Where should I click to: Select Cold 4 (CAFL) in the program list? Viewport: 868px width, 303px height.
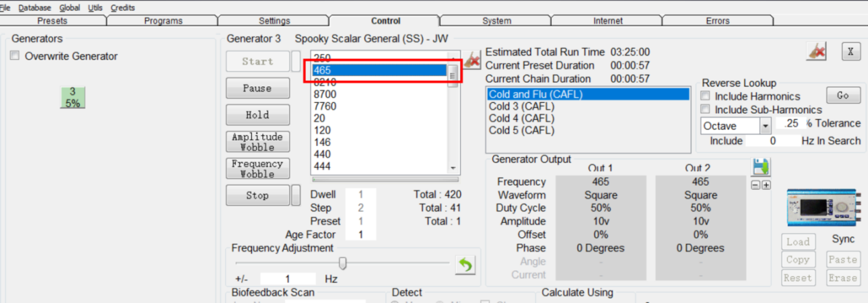click(x=521, y=118)
